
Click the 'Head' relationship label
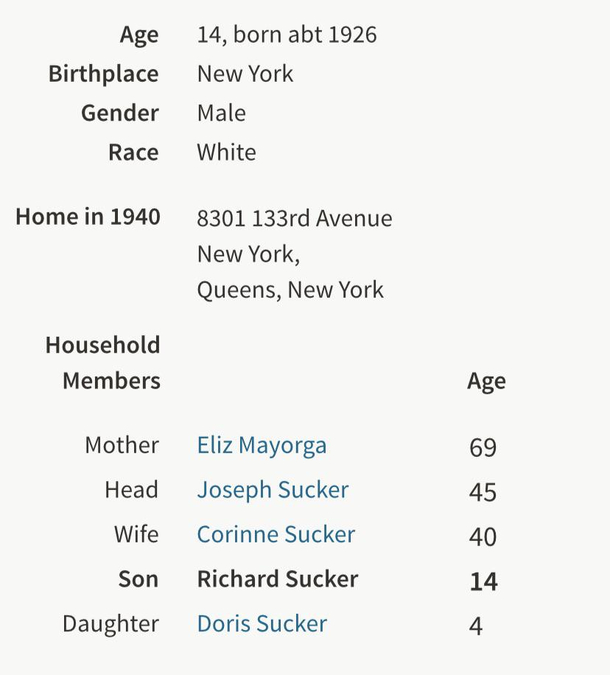pyautogui.click(x=131, y=490)
